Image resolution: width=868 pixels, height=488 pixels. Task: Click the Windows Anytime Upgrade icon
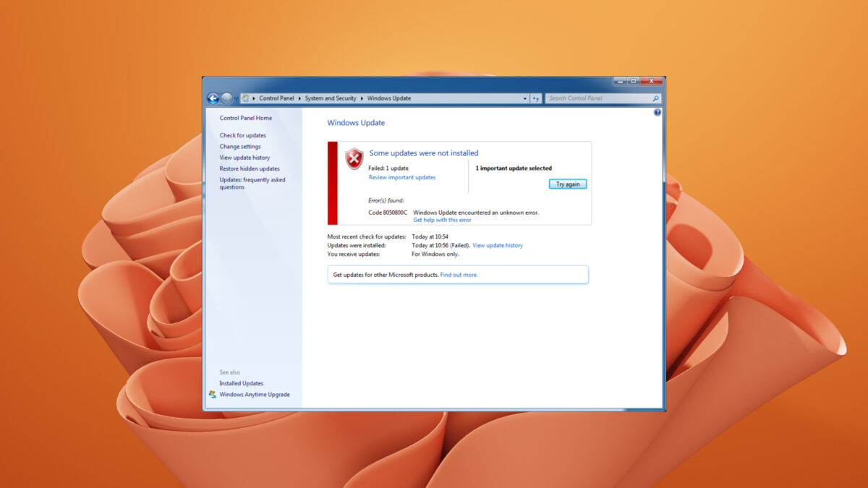click(x=213, y=395)
